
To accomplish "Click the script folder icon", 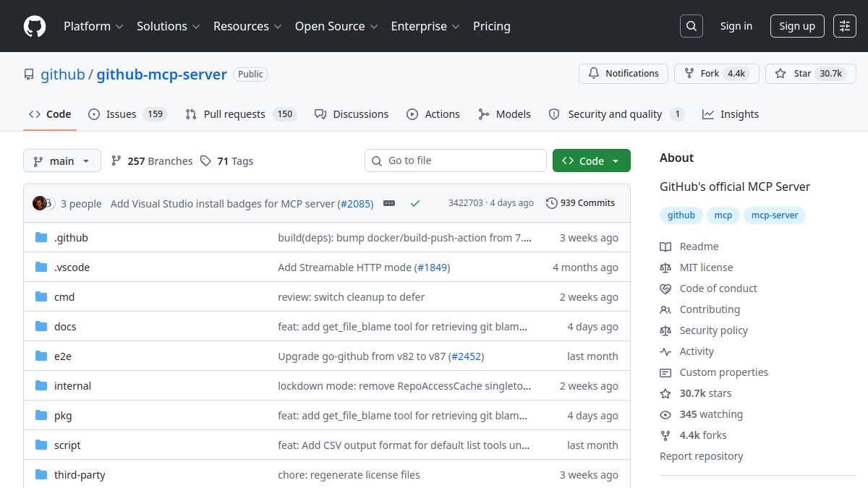I will coord(41,445).
